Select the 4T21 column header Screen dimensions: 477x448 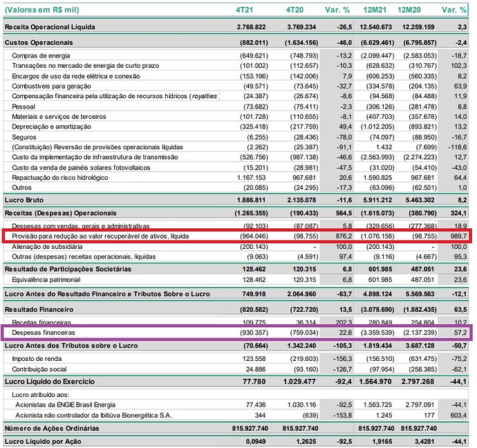coord(244,10)
